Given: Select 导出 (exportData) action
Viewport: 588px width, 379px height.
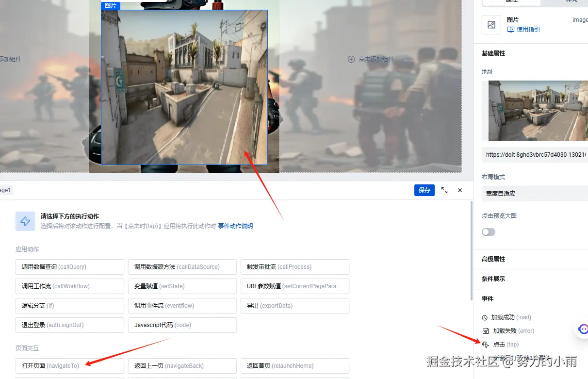Looking at the screenshot, I should (x=295, y=306).
